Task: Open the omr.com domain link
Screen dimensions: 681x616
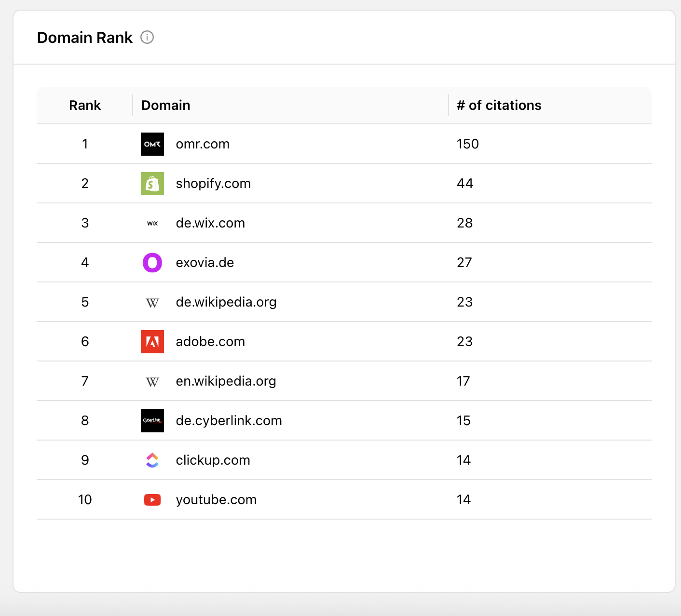Action: [203, 144]
